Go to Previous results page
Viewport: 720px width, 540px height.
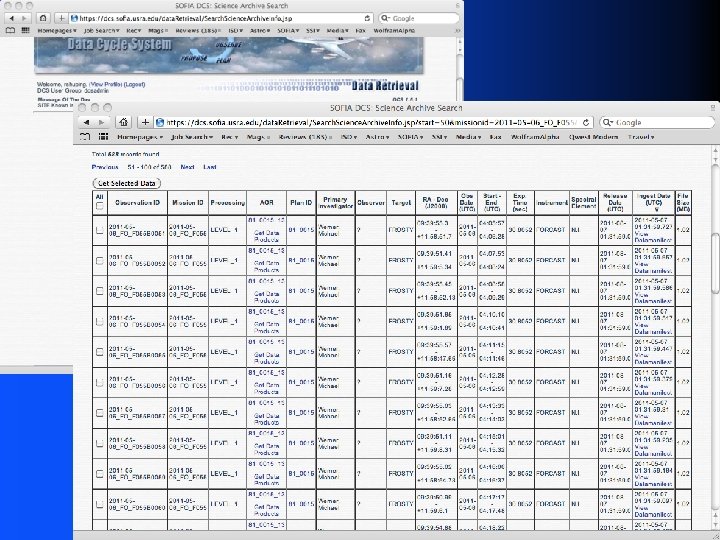pyautogui.click(x=105, y=167)
